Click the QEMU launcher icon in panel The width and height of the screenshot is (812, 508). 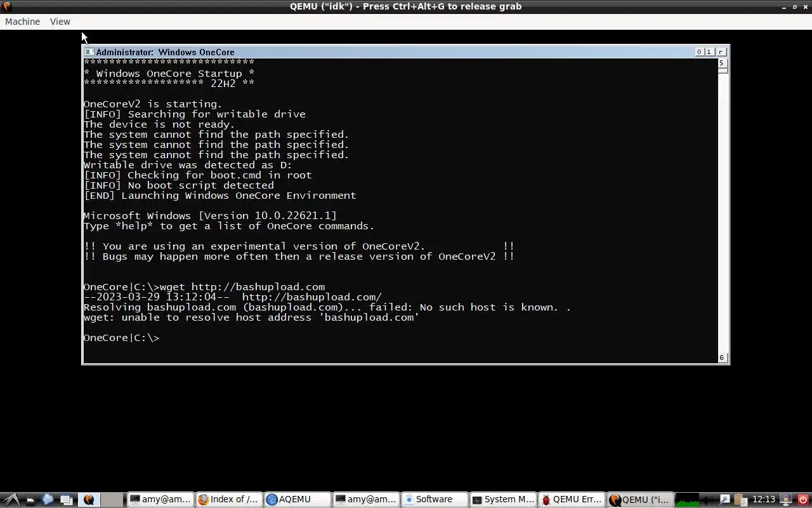[x=89, y=500]
